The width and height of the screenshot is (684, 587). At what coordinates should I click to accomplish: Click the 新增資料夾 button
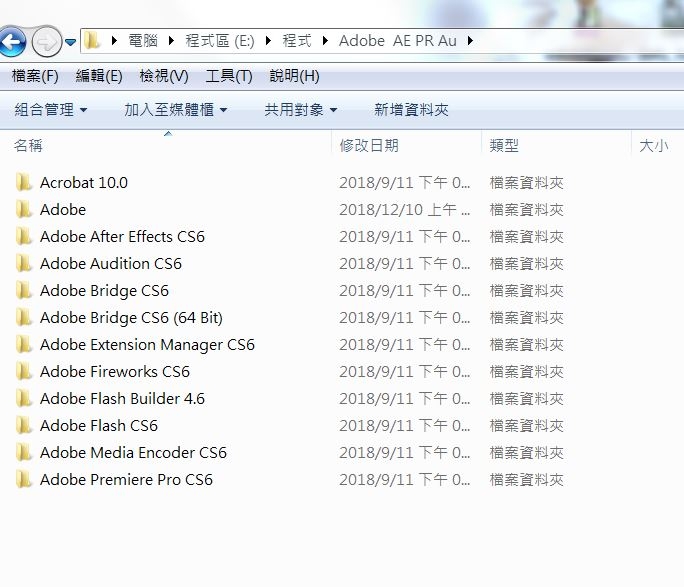point(411,110)
